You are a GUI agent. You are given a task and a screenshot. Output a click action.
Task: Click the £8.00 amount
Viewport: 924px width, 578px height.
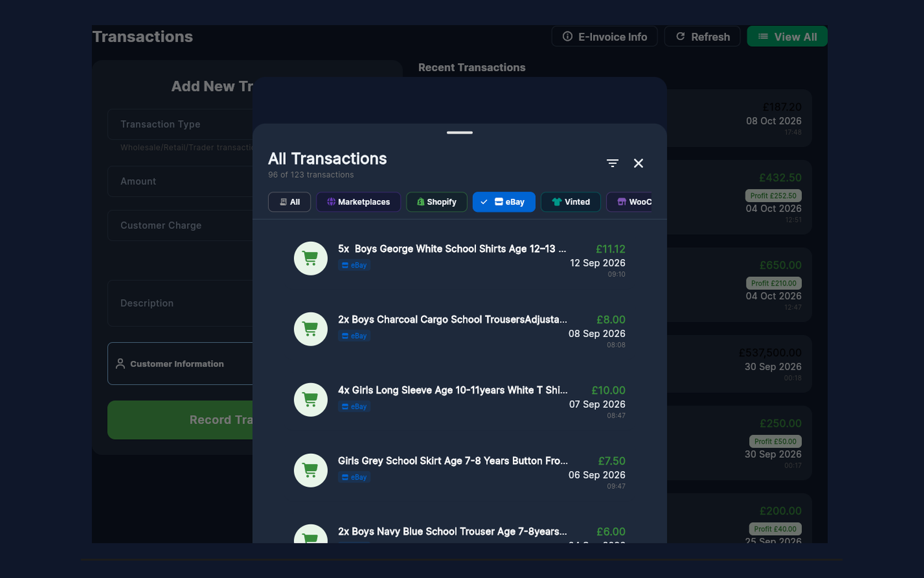point(611,320)
